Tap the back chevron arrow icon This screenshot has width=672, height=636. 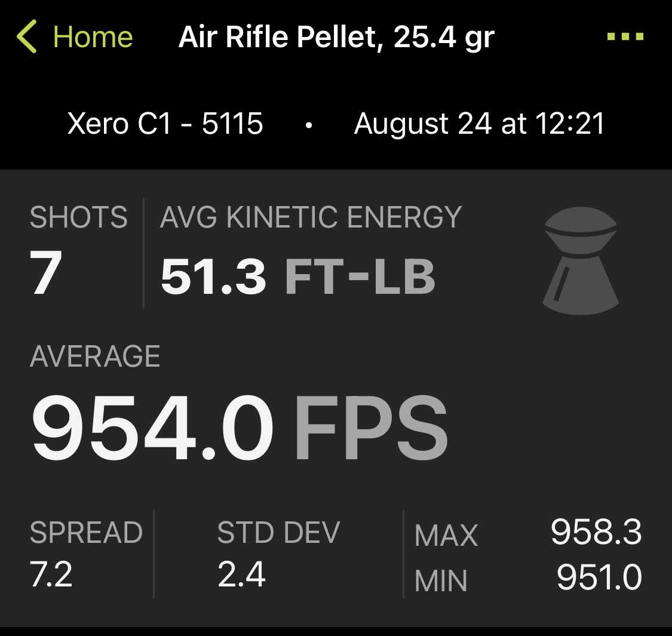click(x=26, y=36)
